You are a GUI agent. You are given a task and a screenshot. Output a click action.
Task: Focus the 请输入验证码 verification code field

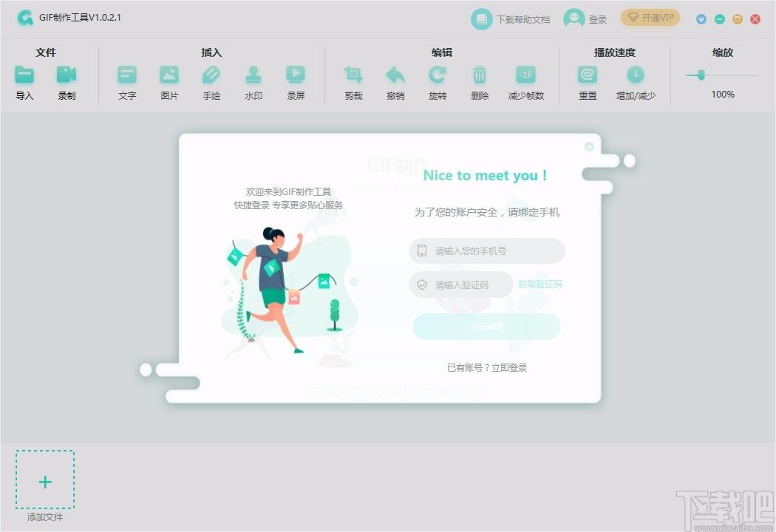460,284
